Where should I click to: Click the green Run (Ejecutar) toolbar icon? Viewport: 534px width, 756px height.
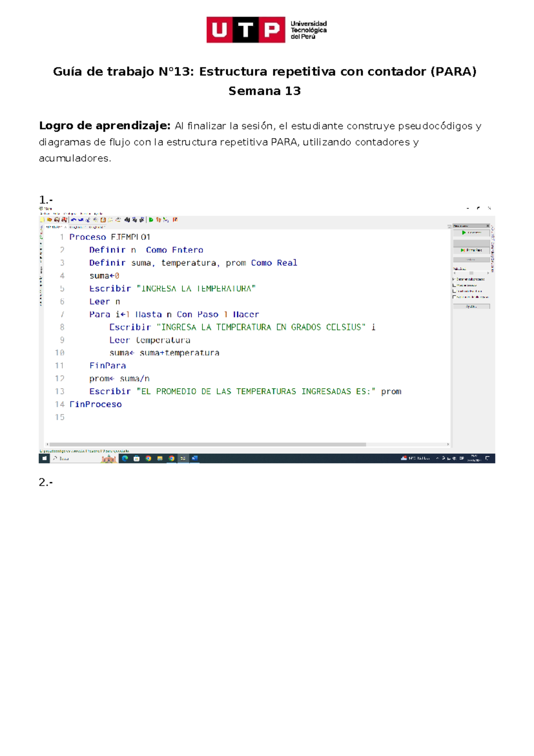pyautogui.click(x=151, y=219)
